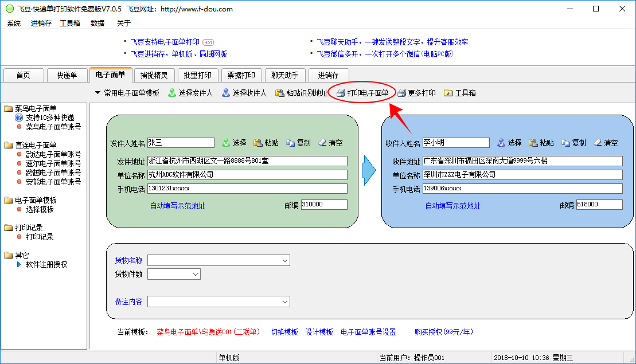The image size is (636, 364).
Task: Open the Goods Name (货物名称) dropdown
Action: [285, 261]
